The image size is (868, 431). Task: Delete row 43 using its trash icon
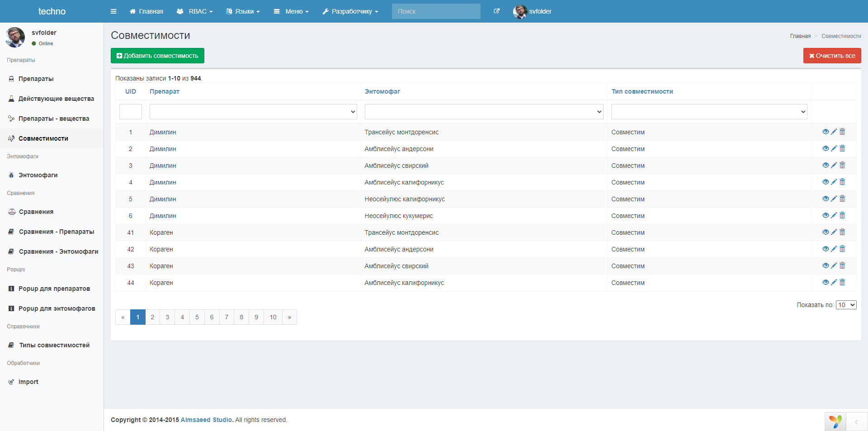(x=842, y=266)
